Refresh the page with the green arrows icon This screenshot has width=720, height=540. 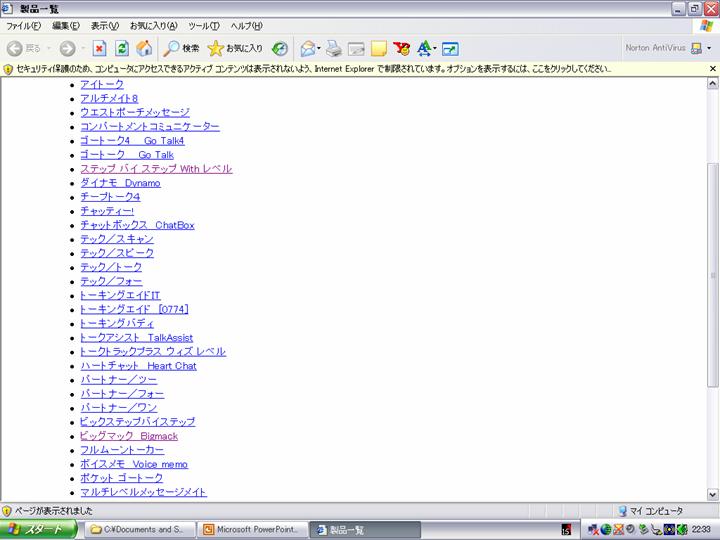(122, 48)
